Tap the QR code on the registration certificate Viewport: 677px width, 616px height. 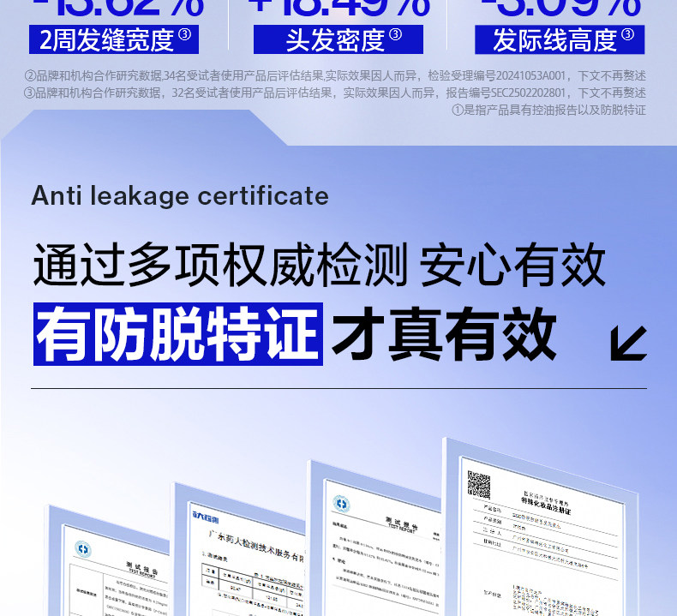click(x=479, y=485)
